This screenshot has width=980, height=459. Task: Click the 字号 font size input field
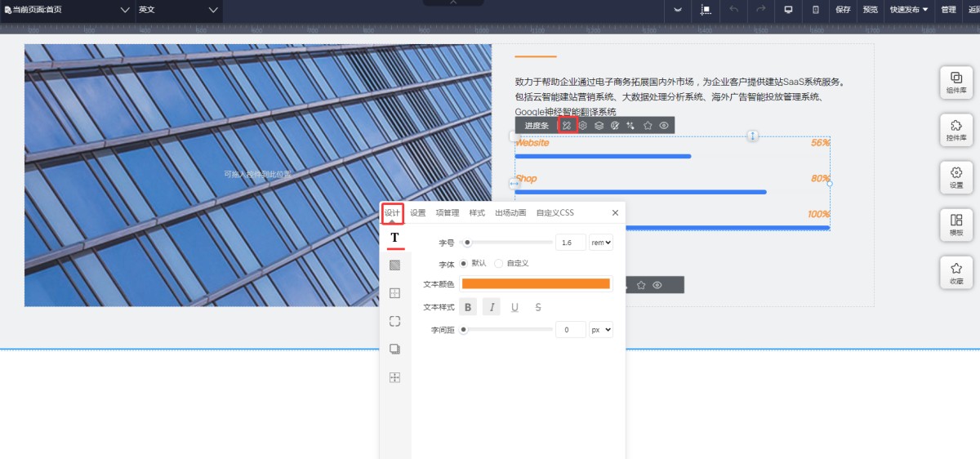point(570,243)
